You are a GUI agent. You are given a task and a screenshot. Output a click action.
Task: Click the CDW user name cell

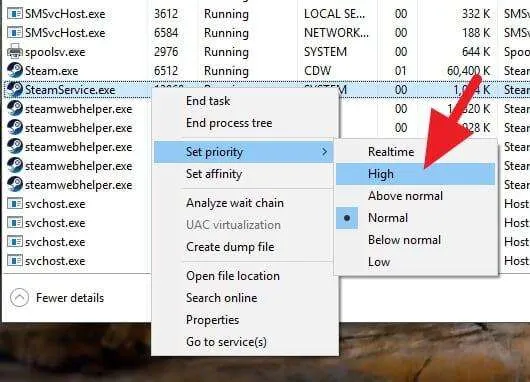(317, 71)
